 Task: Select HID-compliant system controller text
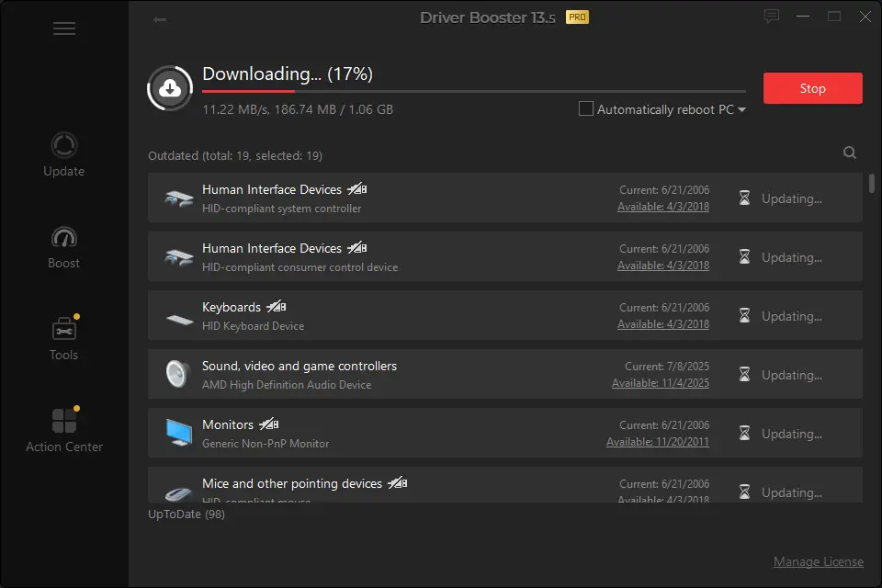click(282, 209)
